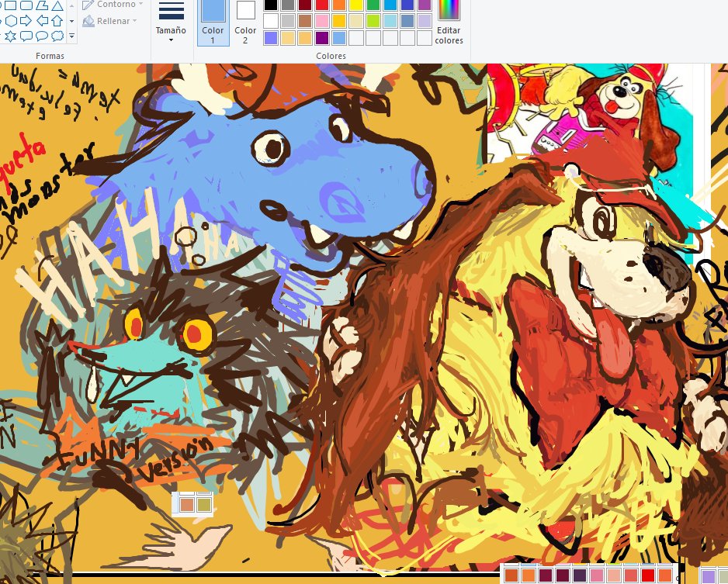
Task: Choose the purple swatch in top row
Action: pyautogui.click(x=425, y=5)
